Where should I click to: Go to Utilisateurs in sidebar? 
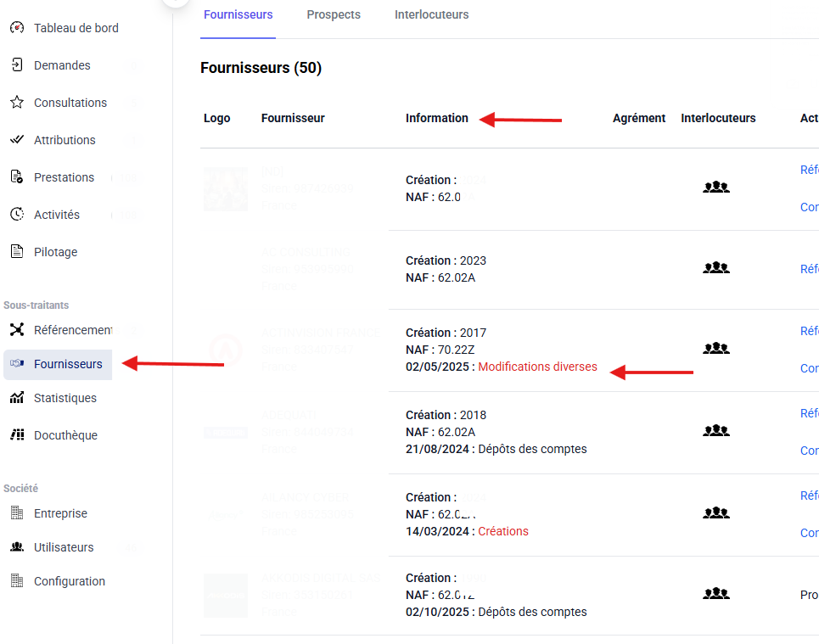click(64, 547)
